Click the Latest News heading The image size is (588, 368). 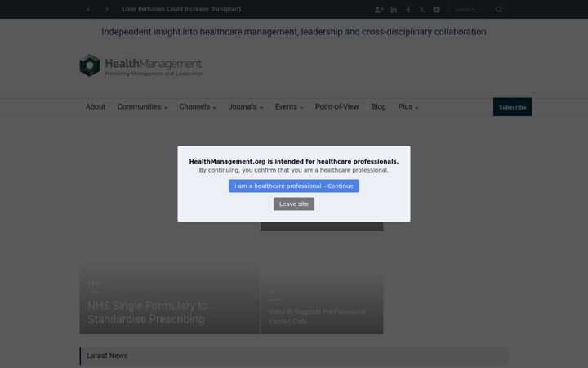(107, 356)
